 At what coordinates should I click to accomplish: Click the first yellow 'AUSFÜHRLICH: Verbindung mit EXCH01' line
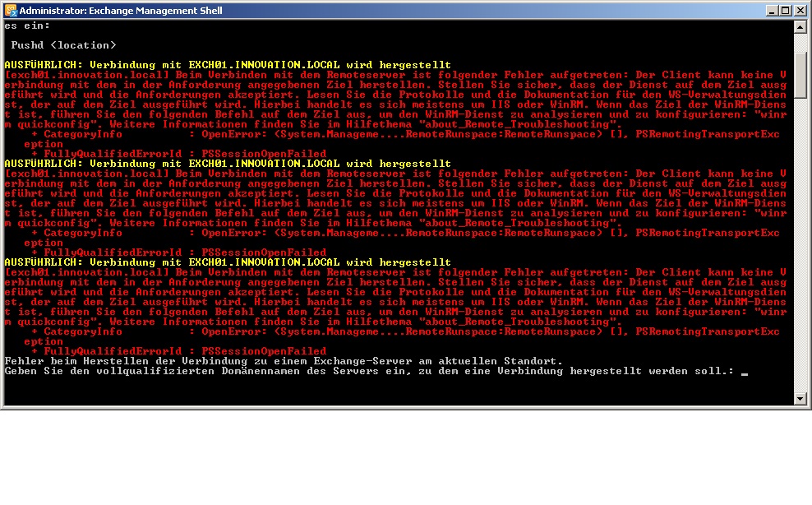coord(228,65)
